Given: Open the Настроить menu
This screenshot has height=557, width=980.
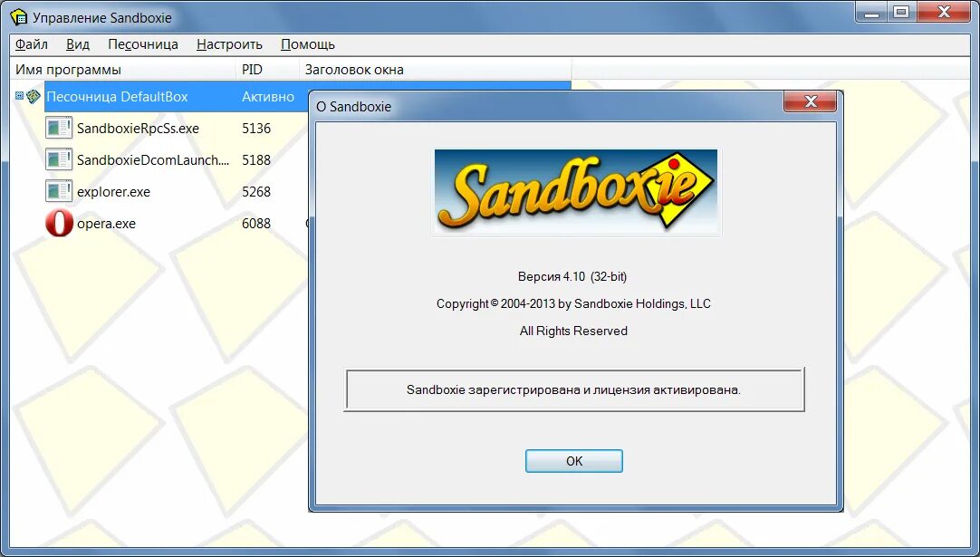Looking at the screenshot, I should (229, 44).
